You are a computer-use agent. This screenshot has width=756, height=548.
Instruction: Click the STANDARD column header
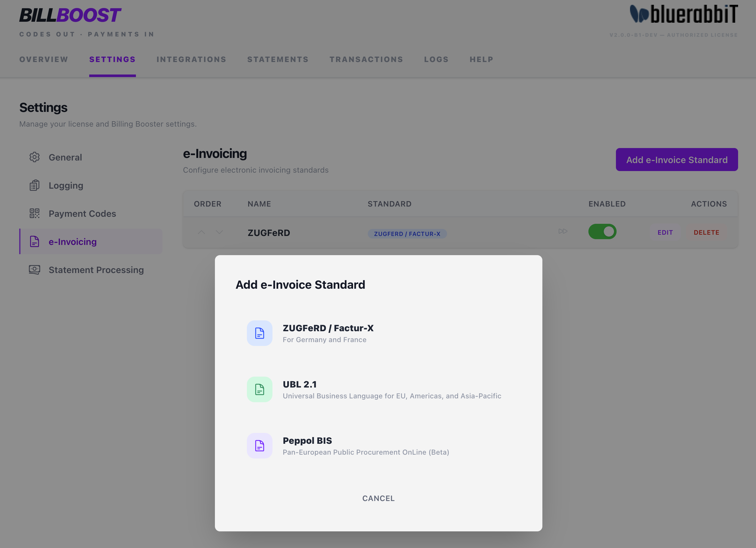click(x=389, y=204)
